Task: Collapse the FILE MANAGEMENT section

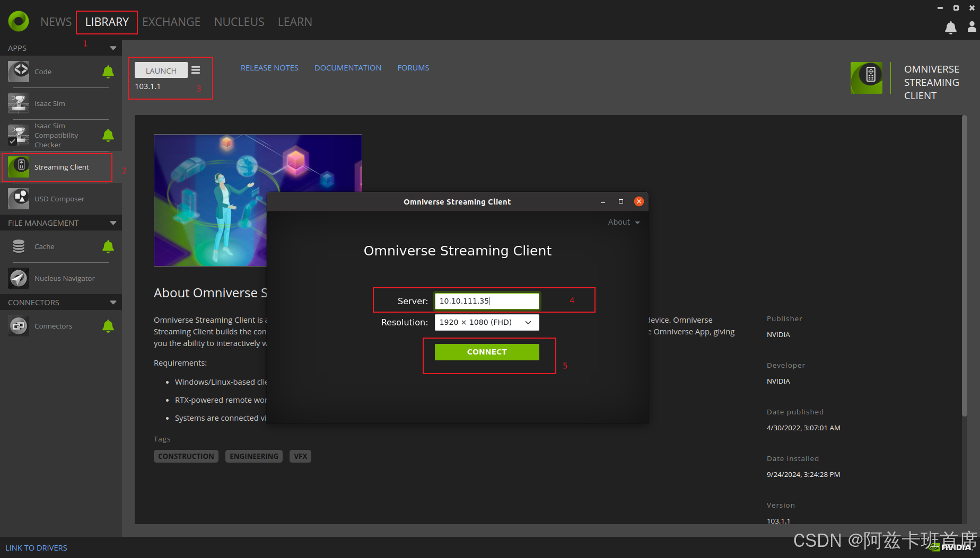Action: pyautogui.click(x=113, y=223)
